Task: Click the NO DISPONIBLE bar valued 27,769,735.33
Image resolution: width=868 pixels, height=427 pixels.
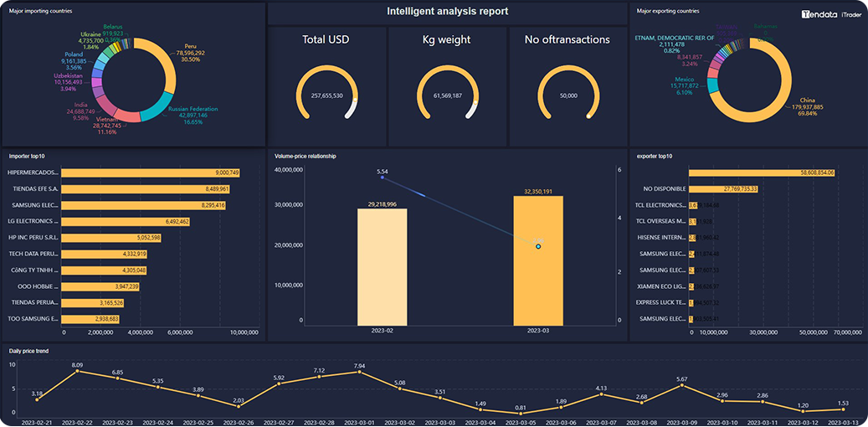Action: pyautogui.click(x=723, y=189)
